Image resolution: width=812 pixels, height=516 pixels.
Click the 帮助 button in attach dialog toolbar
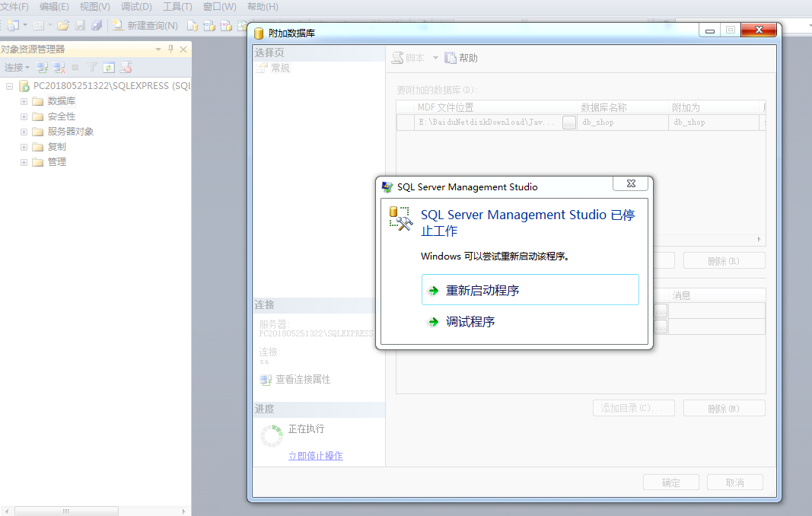461,58
